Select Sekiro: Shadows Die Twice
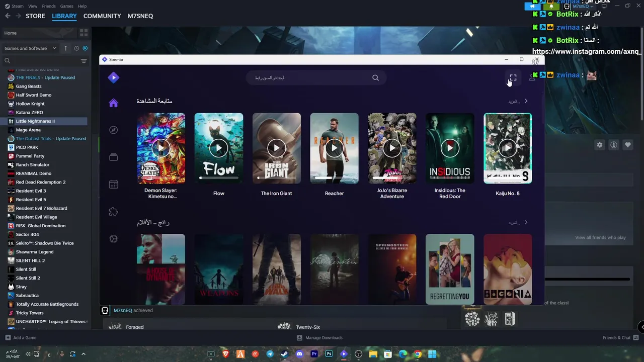Screen dimensions: 644x362 tap(44, 243)
